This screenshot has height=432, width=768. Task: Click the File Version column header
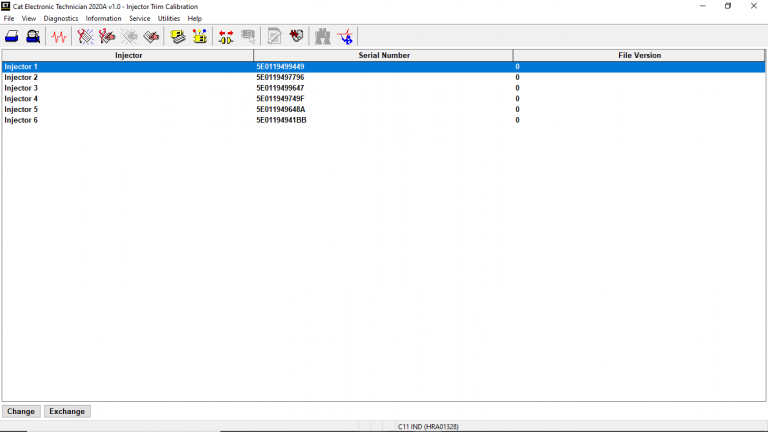(x=639, y=55)
